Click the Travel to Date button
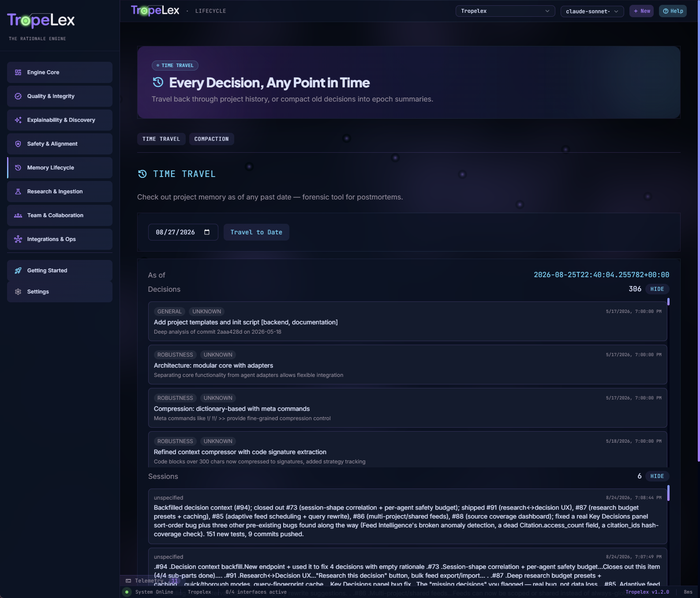700x598 pixels. (256, 232)
